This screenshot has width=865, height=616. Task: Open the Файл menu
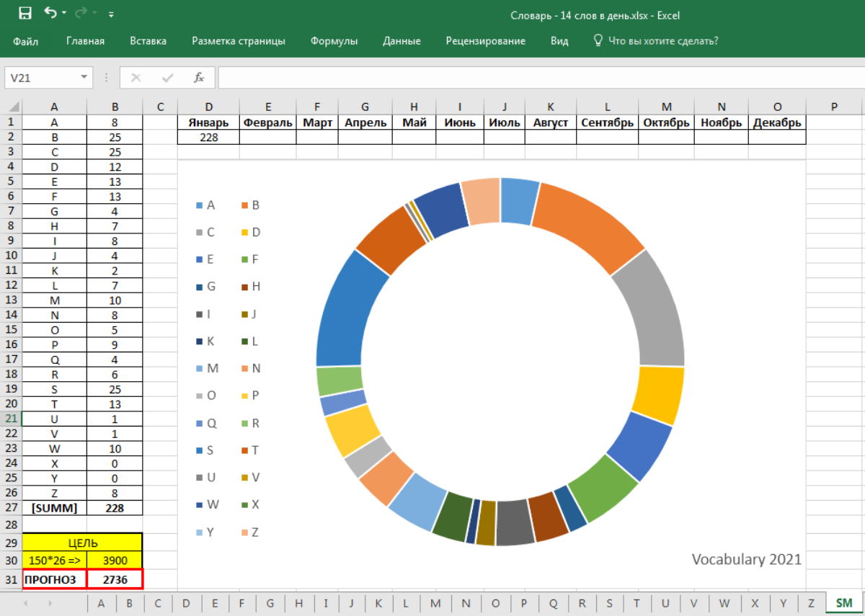click(25, 41)
